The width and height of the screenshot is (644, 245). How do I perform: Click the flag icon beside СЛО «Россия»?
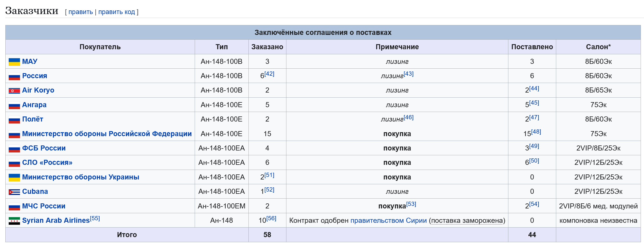pyautogui.click(x=14, y=163)
